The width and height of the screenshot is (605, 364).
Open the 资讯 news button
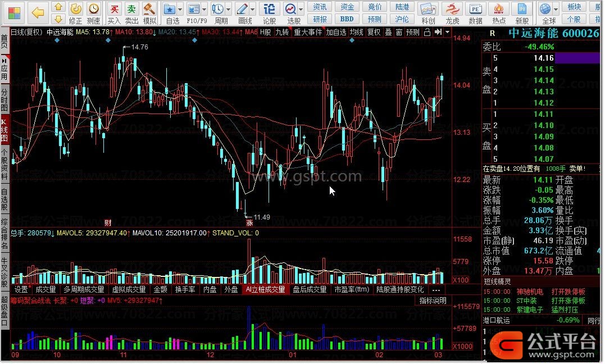point(320,7)
